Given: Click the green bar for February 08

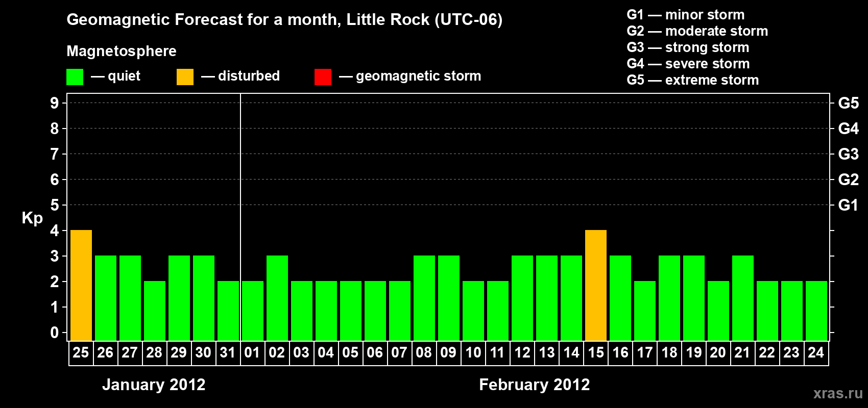Looking at the screenshot, I should pos(424,298).
